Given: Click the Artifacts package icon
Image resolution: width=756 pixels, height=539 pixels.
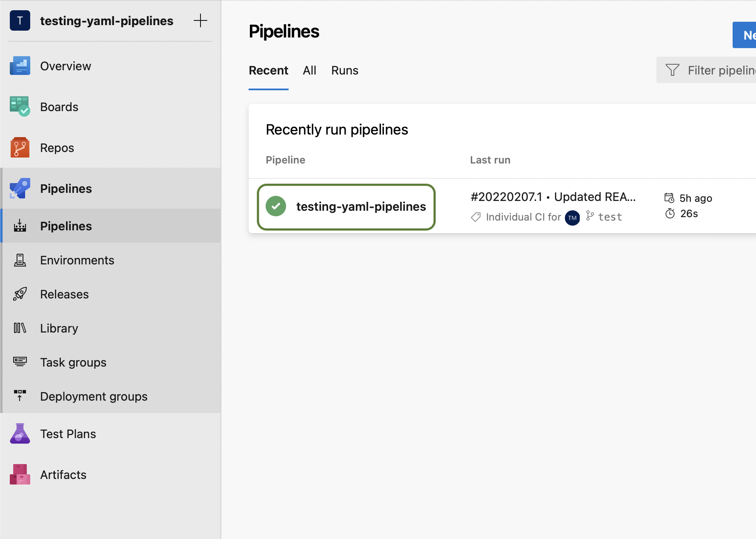Looking at the screenshot, I should (20, 475).
